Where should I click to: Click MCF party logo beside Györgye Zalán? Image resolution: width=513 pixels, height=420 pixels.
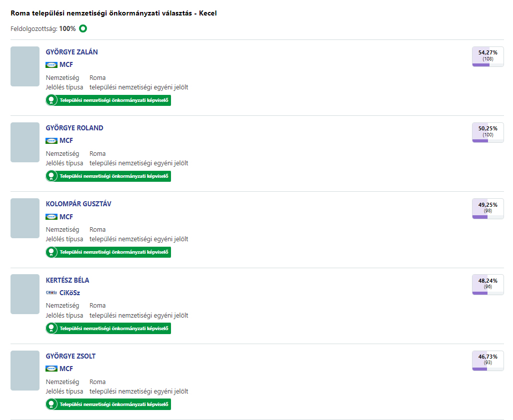[x=51, y=65]
